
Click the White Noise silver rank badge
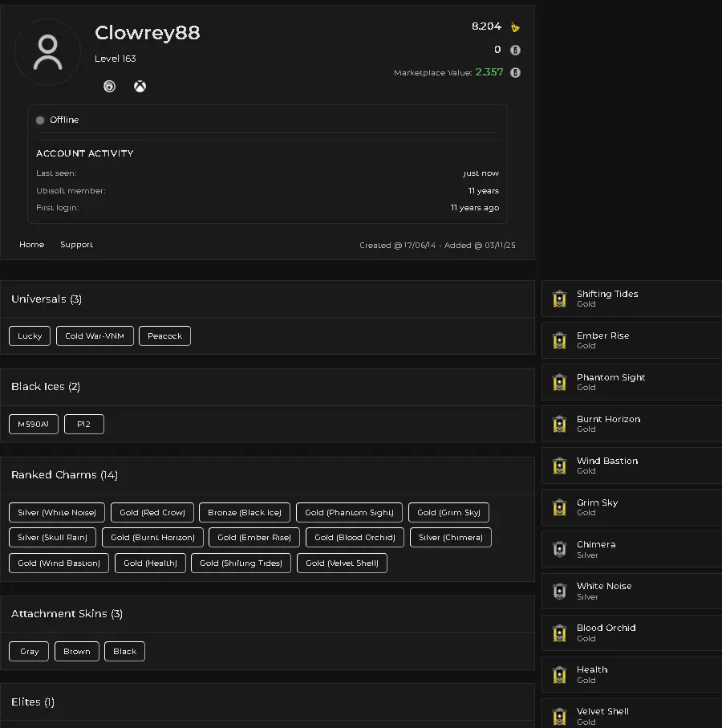[x=559, y=592]
